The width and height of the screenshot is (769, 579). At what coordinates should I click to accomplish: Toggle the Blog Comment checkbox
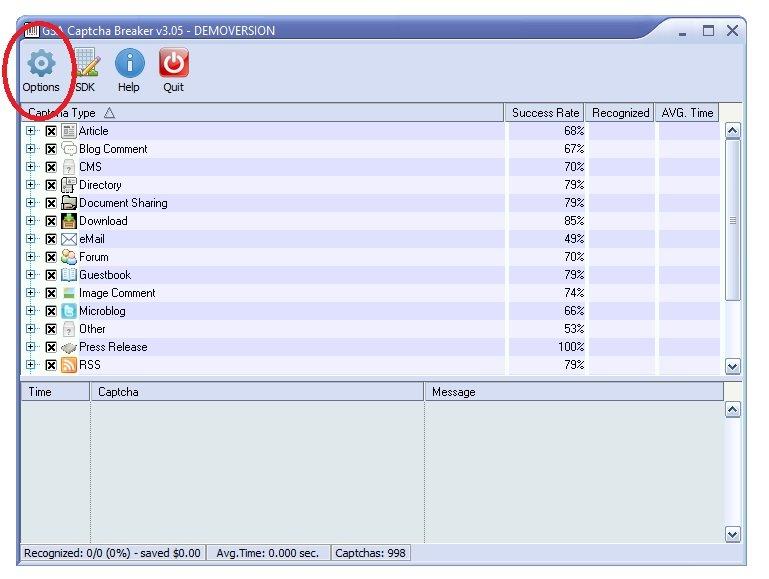pyautogui.click(x=51, y=149)
